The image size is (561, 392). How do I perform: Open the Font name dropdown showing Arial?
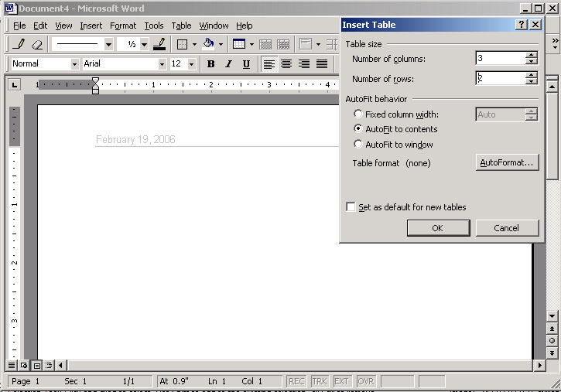pyautogui.click(x=162, y=64)
